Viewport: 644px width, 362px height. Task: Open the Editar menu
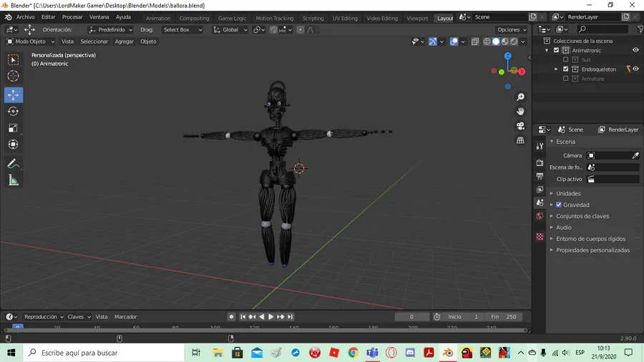click(48, 17)
